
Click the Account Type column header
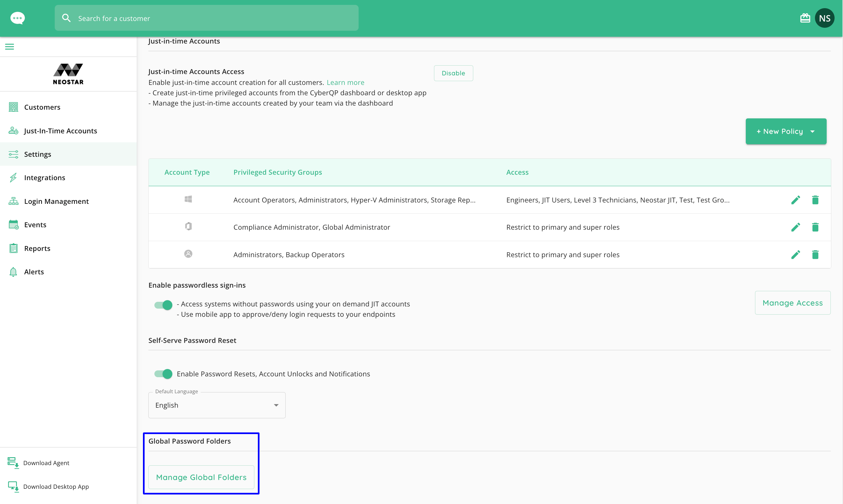click(187, 172)
